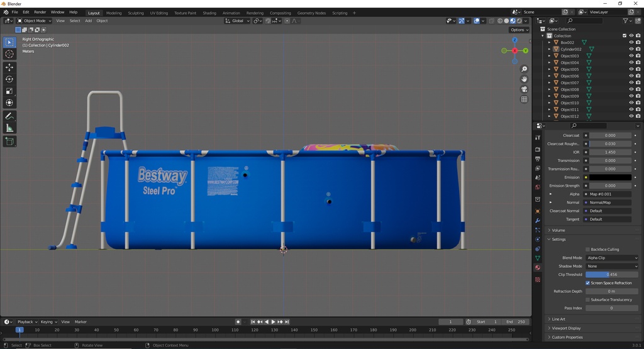Switch to perspective/orthographic grid icon
The image size is (644, 349).
tap(524, 99)
